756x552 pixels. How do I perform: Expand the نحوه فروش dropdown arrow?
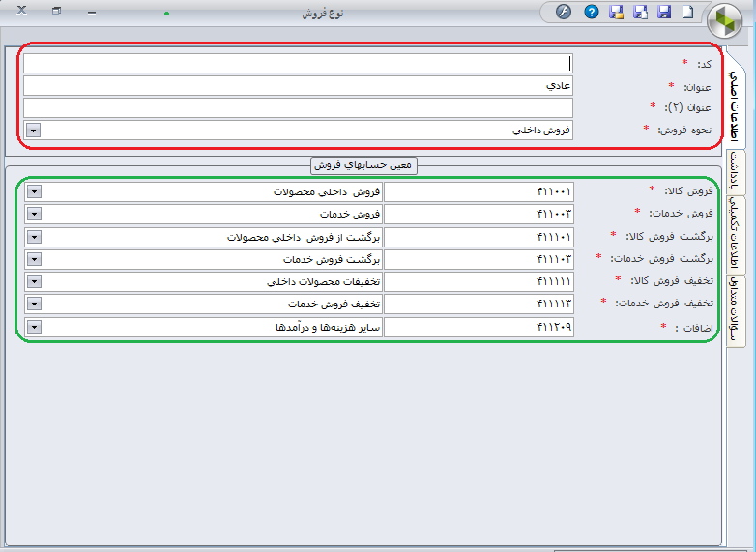(33, 131)
